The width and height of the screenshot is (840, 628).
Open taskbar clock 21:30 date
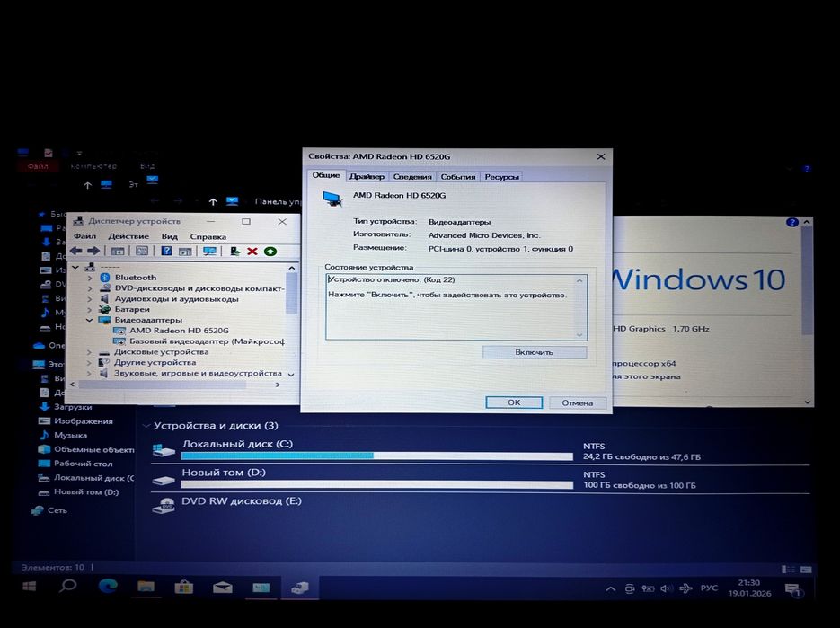click(749, 588)
